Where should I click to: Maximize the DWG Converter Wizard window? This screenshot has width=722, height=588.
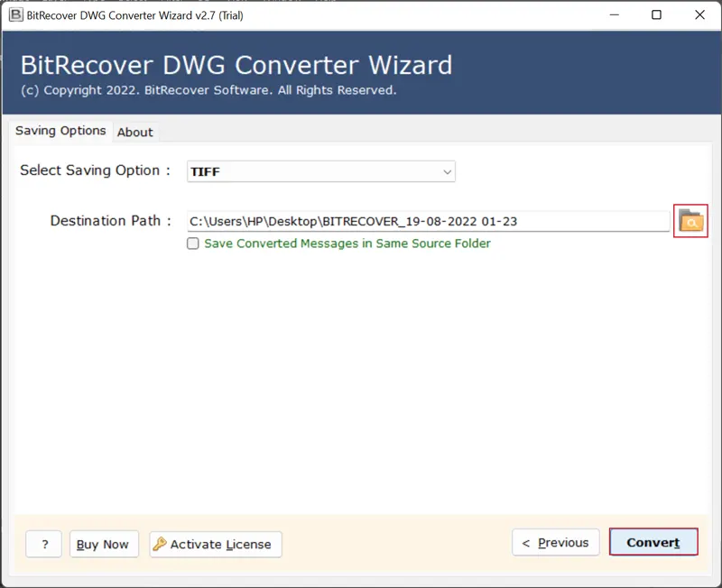coord(656,14)
